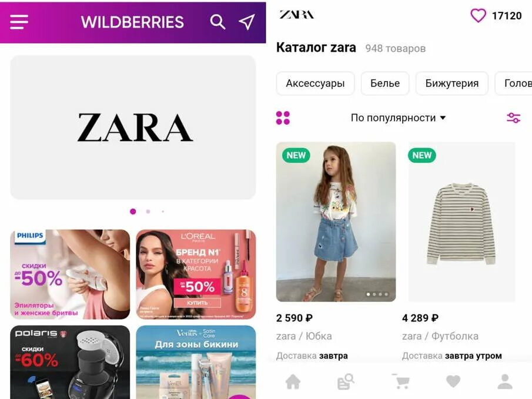
Task: Open the shopping cart icon
Action: 401,381
